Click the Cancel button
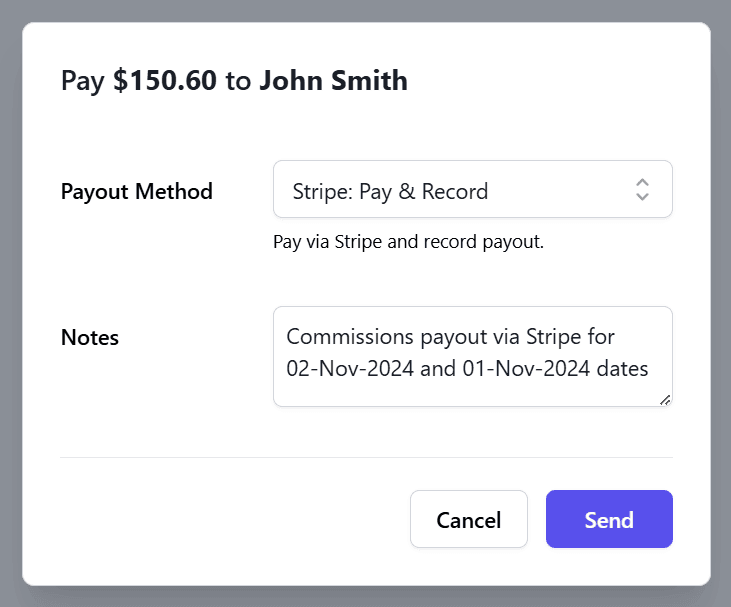Viewport: 731px width, 607px height. point(469,519)
